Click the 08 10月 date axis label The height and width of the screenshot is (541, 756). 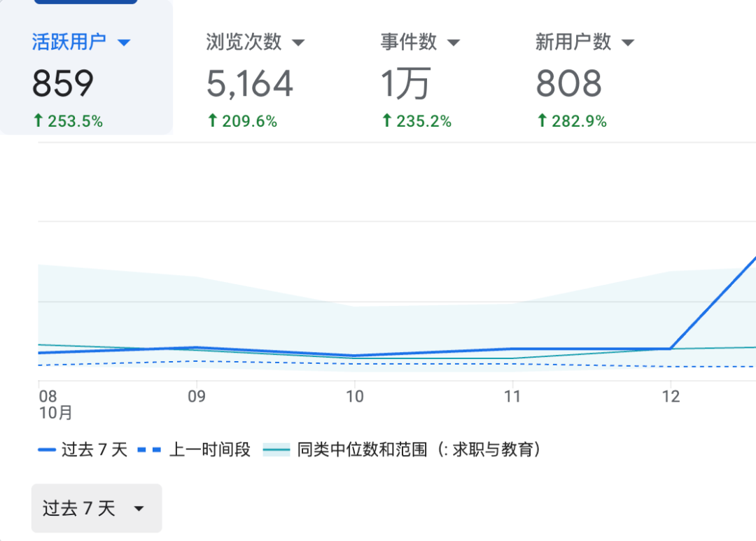tap(55, 405)
